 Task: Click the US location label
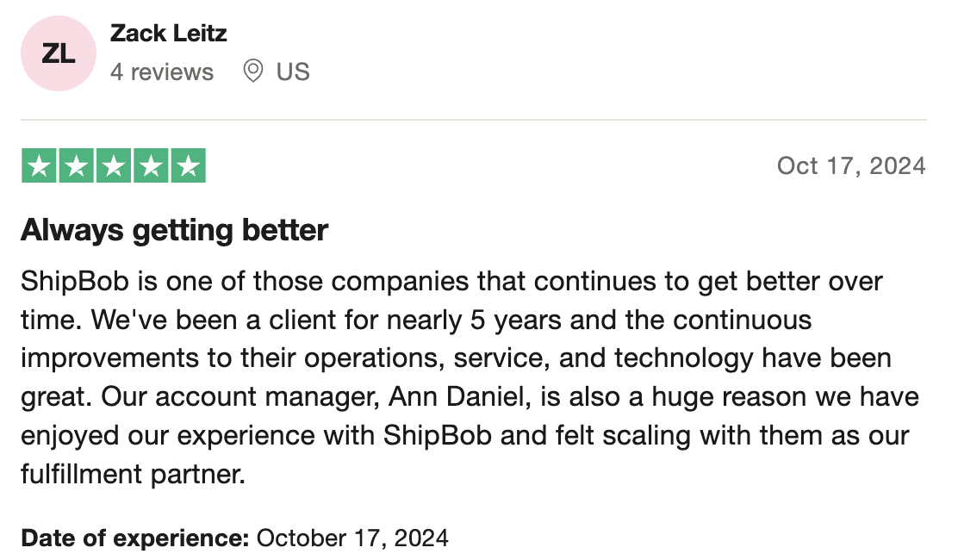click(x=293, y=72)
